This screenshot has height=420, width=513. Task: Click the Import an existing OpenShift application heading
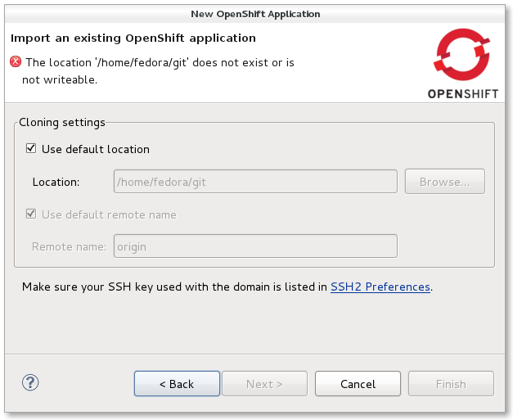[133, 38]
